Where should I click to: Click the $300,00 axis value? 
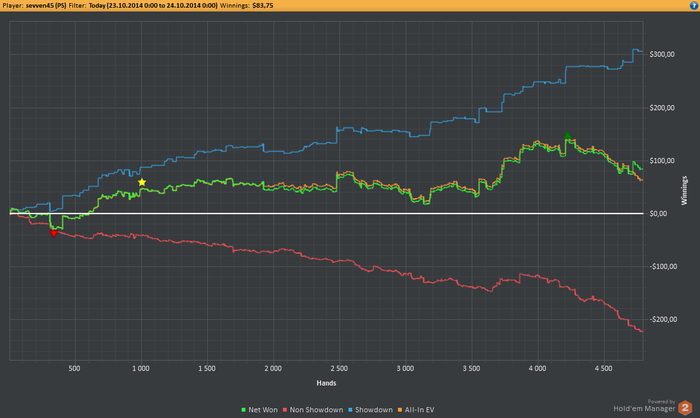(662, 54)
